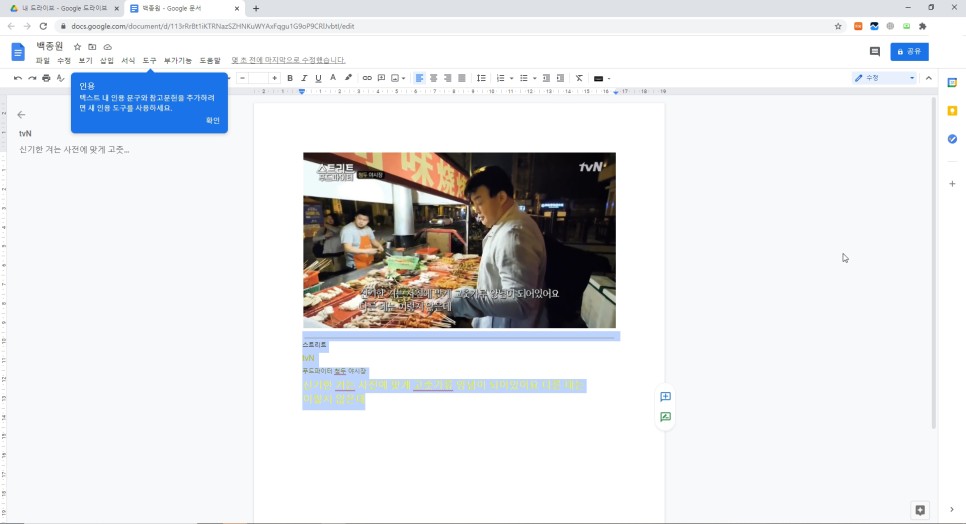
Task: Bookmark this page in Chrome
Action: 838,26
